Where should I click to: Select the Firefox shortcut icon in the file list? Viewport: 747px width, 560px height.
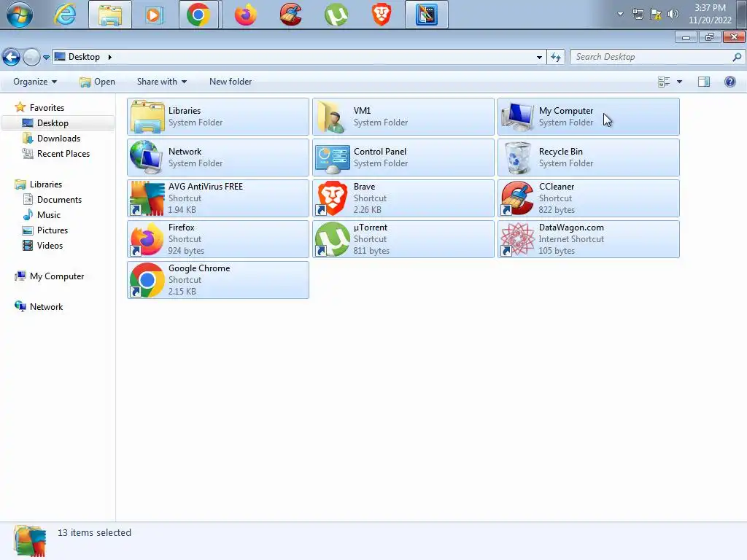coord(147,239)
